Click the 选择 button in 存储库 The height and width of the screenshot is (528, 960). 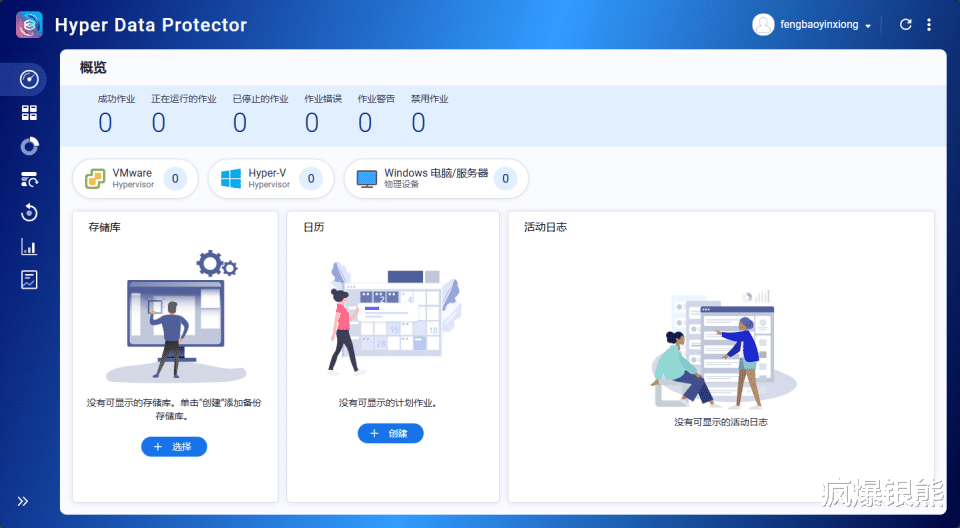[x=174, y=447]
